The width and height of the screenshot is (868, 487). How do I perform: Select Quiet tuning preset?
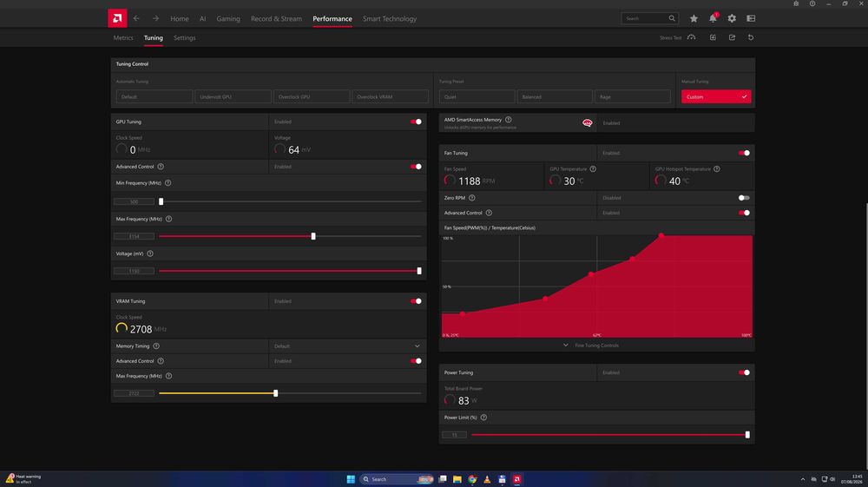click(477, 97)
